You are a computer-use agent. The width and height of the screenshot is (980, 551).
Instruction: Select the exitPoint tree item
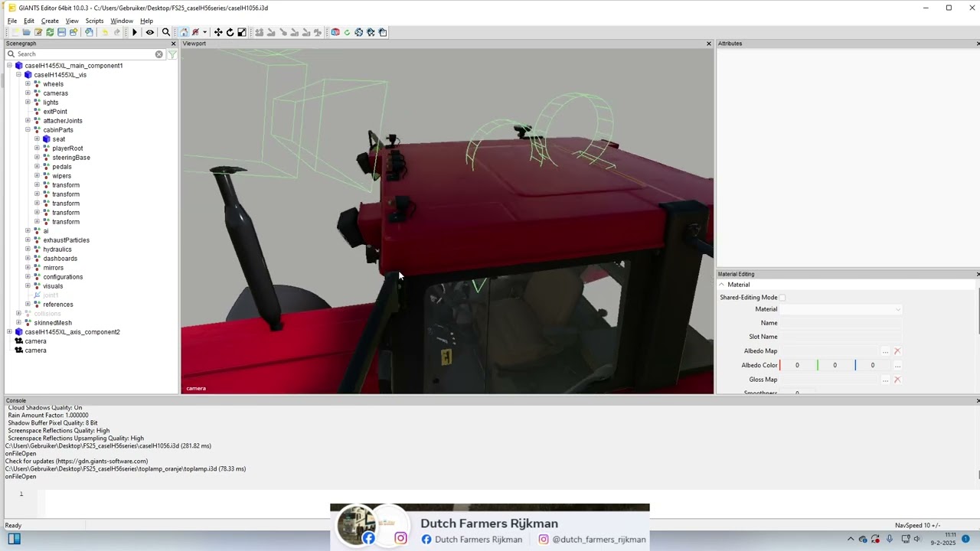pyautogui.click(x=55, y=112)
